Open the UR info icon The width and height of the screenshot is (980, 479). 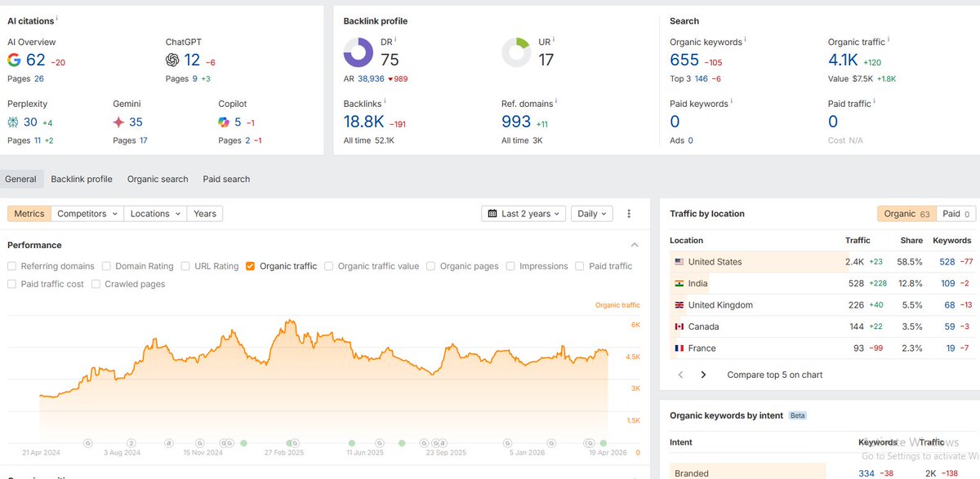tap(553, 39)
